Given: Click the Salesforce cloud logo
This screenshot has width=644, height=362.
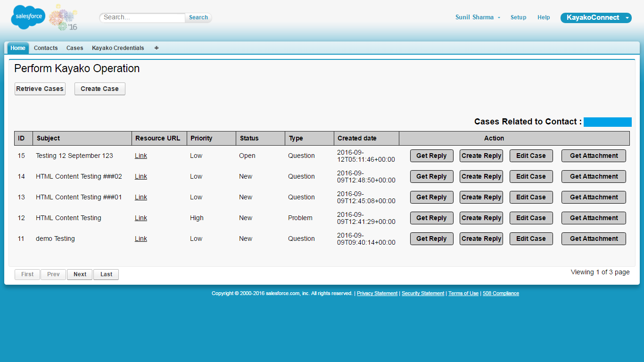Looking at the screenshot, I should coord(28,17).
